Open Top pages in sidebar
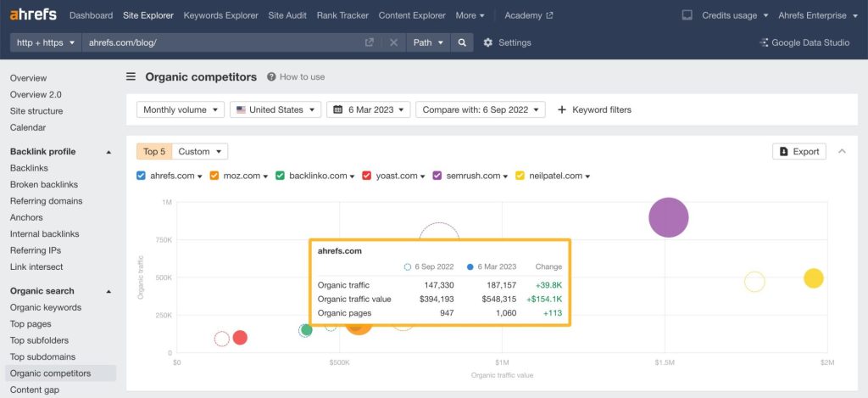Screen dimensions: 868x398 click(31, 324)
